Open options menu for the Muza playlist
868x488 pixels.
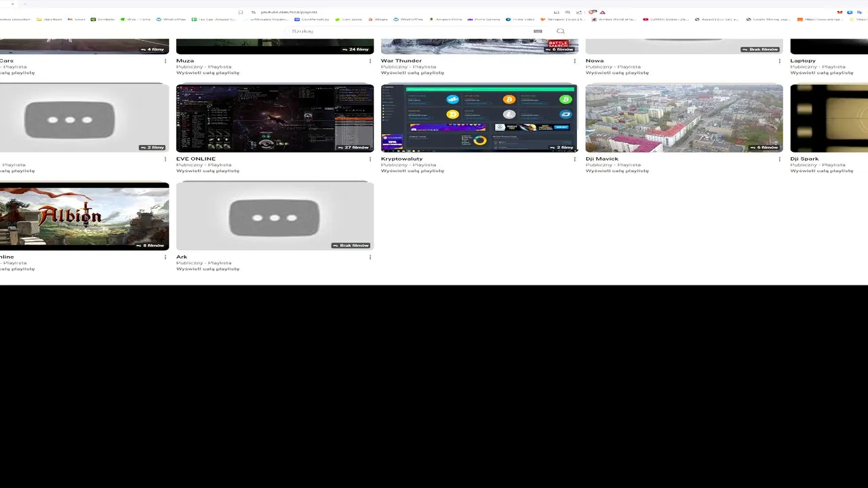pyautogui.click(x=370, y=61)
